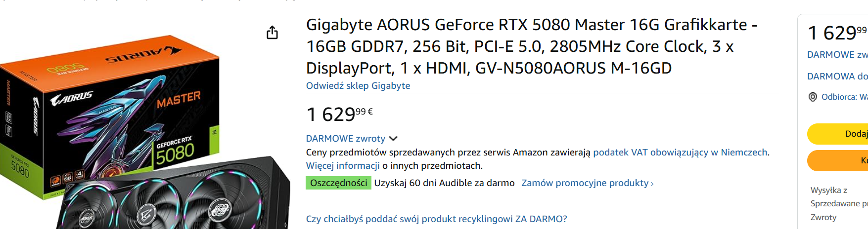Click the location pin icon
The width and height of the screenshot is (868, 229).
pos(813,97)
